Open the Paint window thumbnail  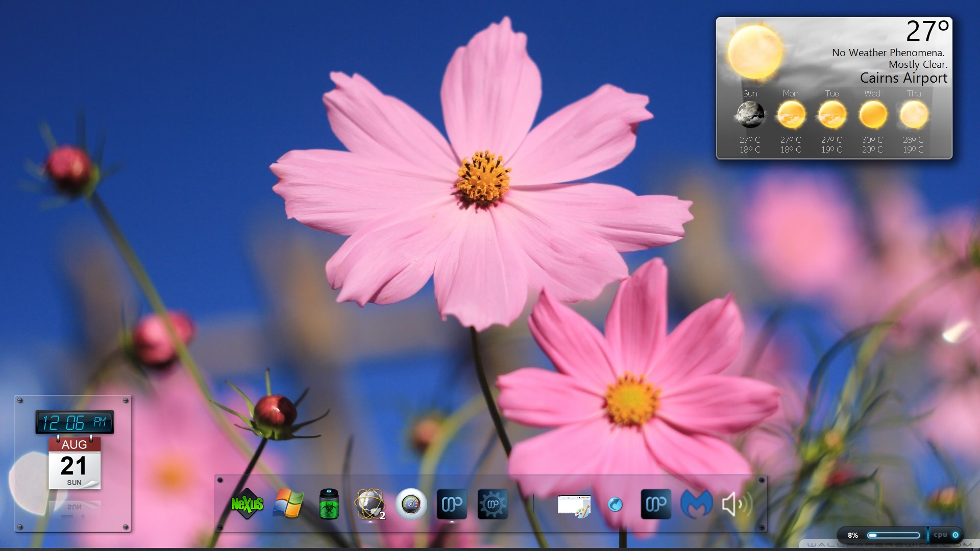pos(574,505)
